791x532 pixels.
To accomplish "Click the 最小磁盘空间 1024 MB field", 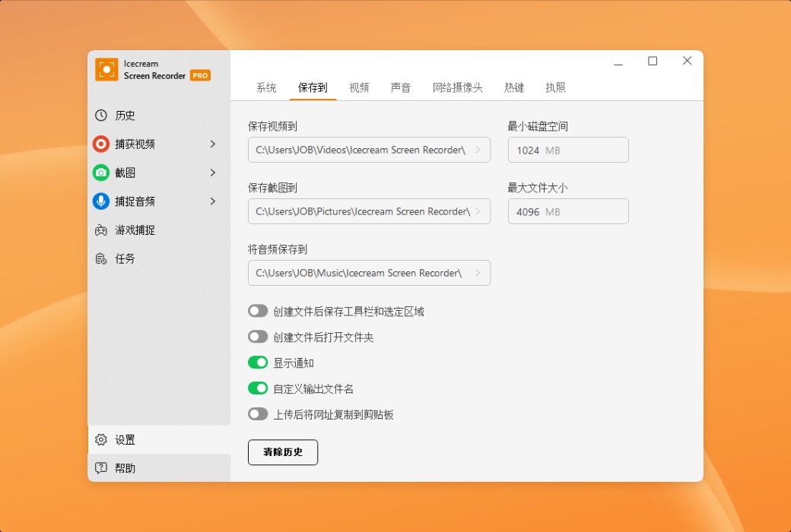I will pos(567,150).
